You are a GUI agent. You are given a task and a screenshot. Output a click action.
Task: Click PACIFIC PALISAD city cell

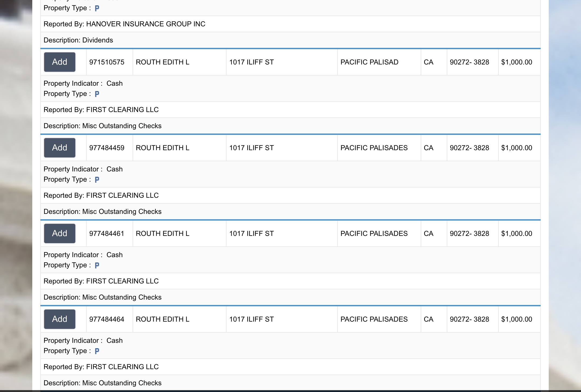click(x=379, y=62)
